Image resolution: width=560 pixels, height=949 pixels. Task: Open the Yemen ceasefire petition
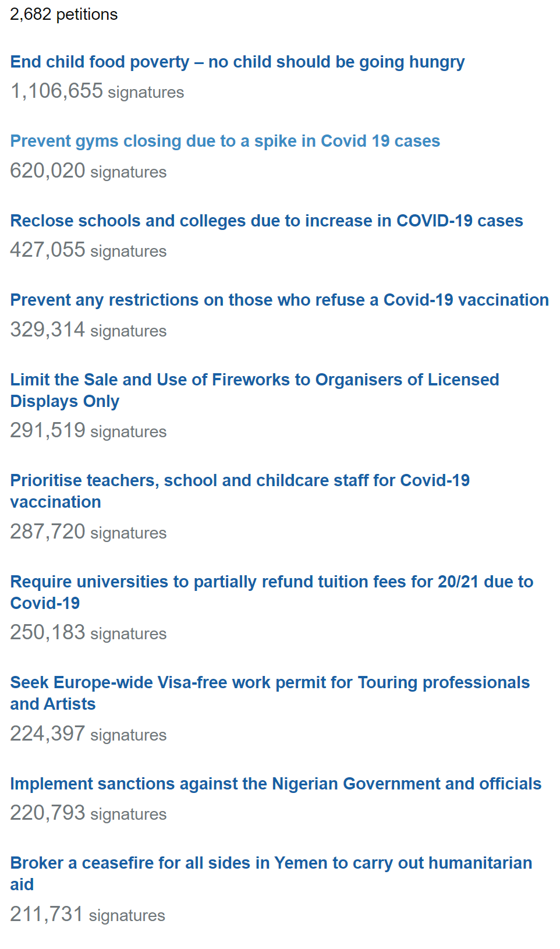coord(271,863)
